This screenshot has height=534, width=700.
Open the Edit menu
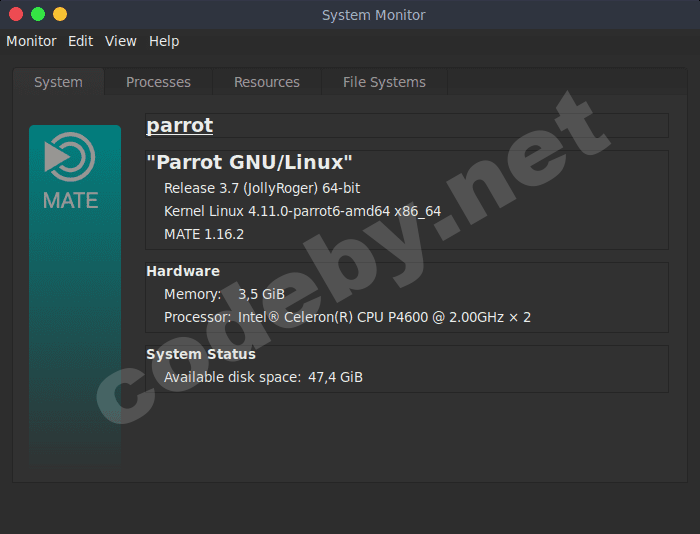pyautogui.click(x=80, y=41)
